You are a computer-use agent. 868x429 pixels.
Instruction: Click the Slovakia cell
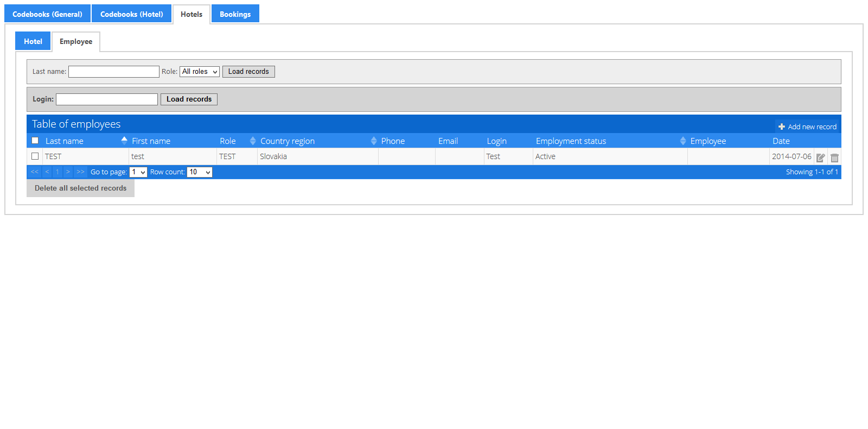[317, 156]
